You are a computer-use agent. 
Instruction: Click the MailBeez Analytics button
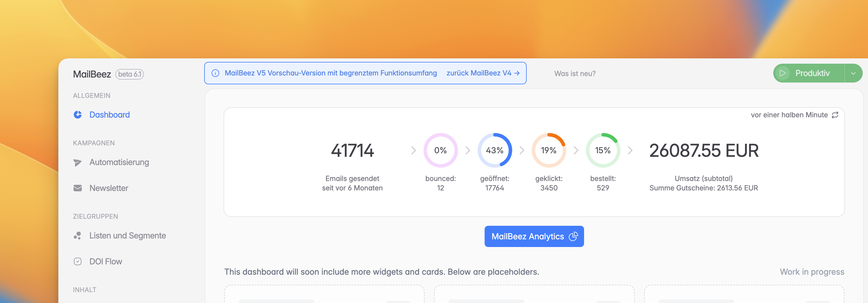(x=534, y=236)
